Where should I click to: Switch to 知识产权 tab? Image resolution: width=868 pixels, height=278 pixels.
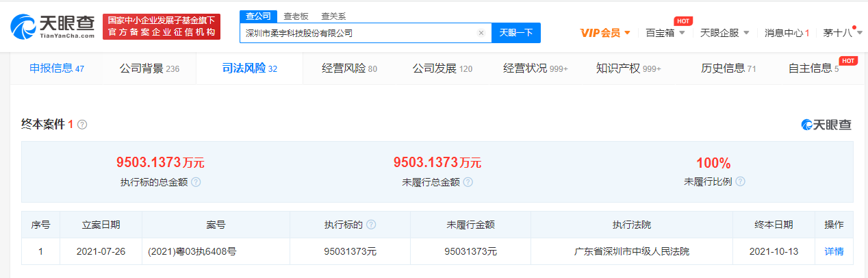628,68
